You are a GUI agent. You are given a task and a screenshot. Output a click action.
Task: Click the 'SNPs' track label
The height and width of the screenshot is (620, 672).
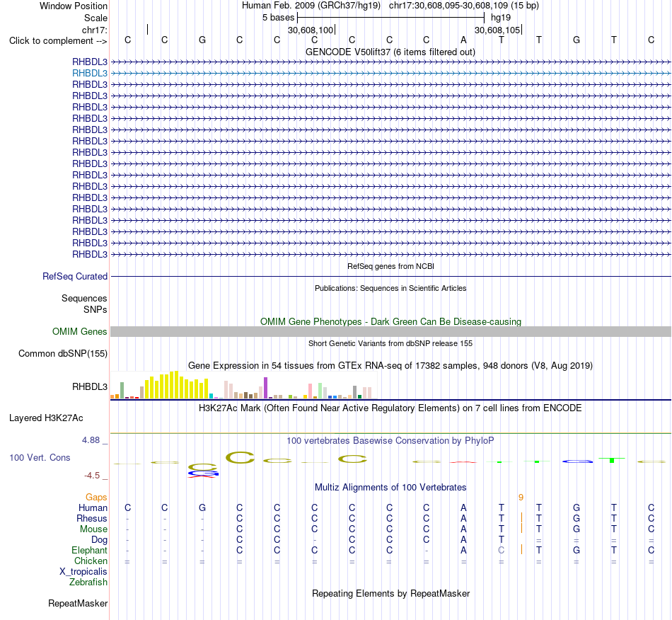pyautogui.click(x=95, y=309)
